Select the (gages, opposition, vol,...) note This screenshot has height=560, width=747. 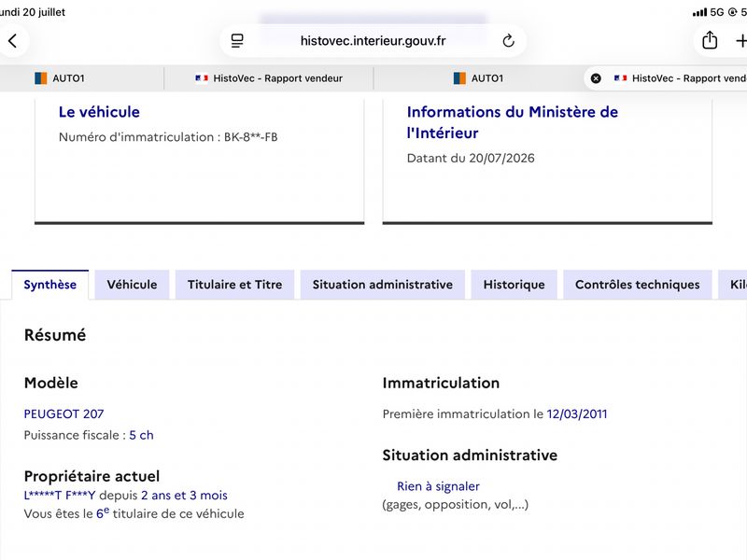pyautogui.click(x=456, y=504)
